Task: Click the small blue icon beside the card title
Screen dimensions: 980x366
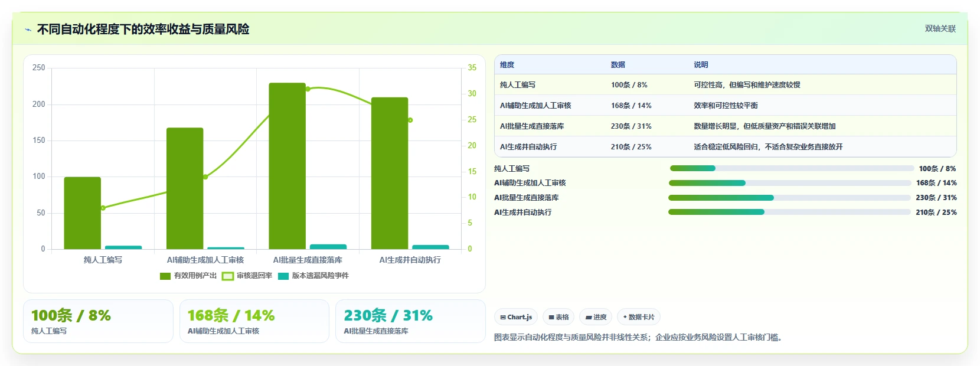Action: click(x=28, y=30)
